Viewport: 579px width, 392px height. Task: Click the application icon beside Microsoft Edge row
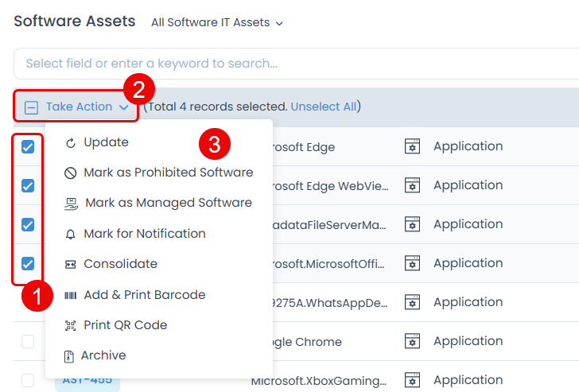coord(412,146)
